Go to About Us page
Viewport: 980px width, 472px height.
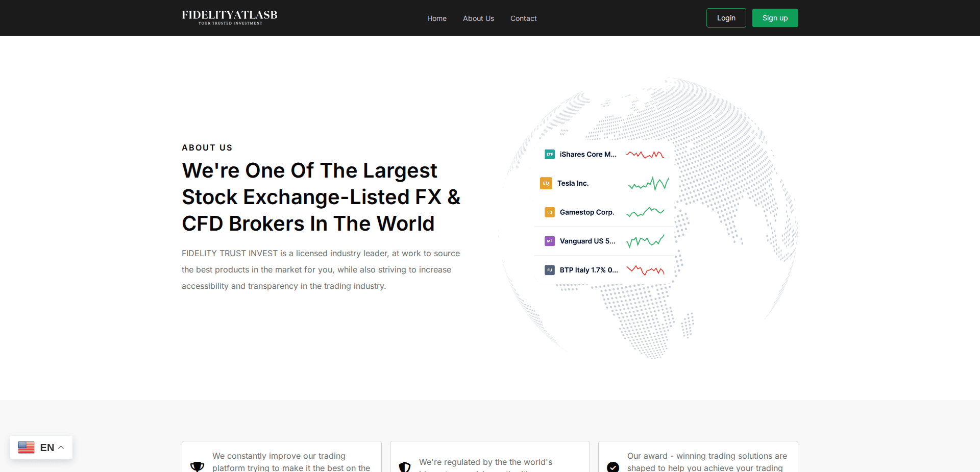(x=478, y=18)
